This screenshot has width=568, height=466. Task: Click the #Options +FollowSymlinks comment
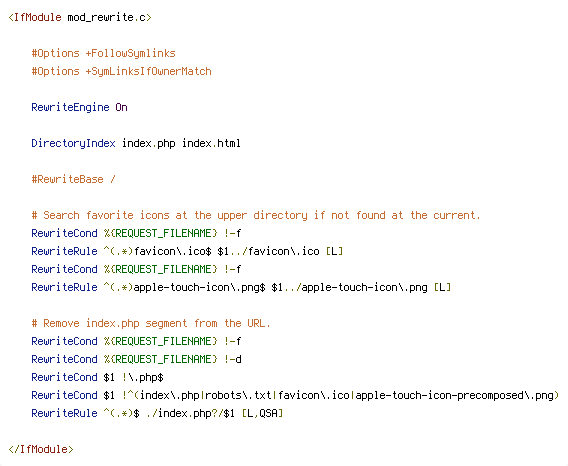point(104,54)
